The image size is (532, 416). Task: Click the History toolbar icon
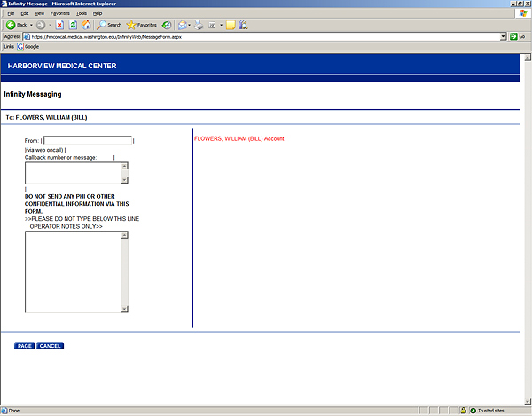point(167,25)
